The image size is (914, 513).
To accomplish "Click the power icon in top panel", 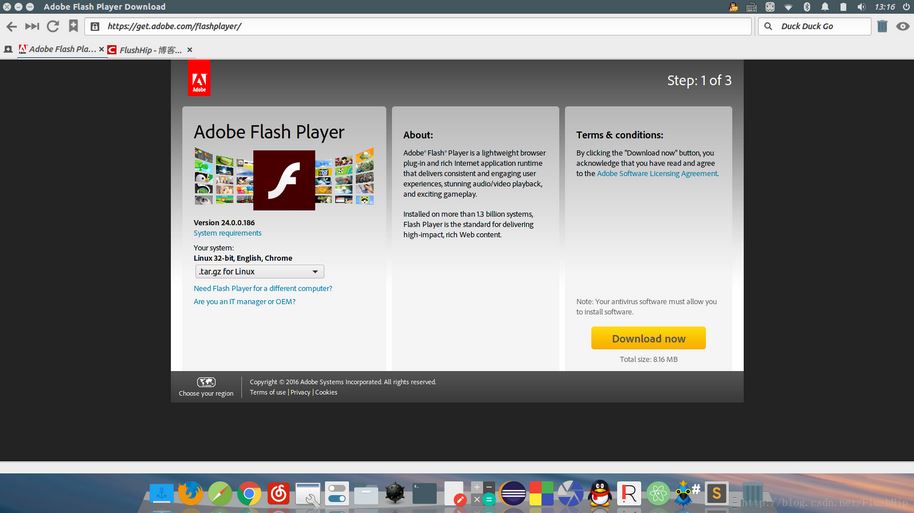I will [906, 7].
